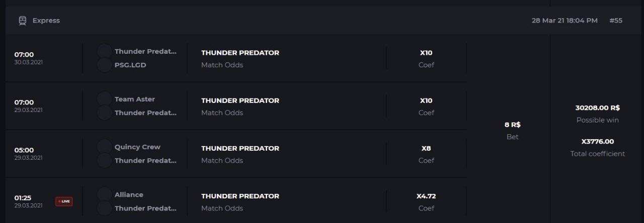Screen dimensions: 644x223
Task: Open the PSG.LGD team name
Action: coord(130,65)
